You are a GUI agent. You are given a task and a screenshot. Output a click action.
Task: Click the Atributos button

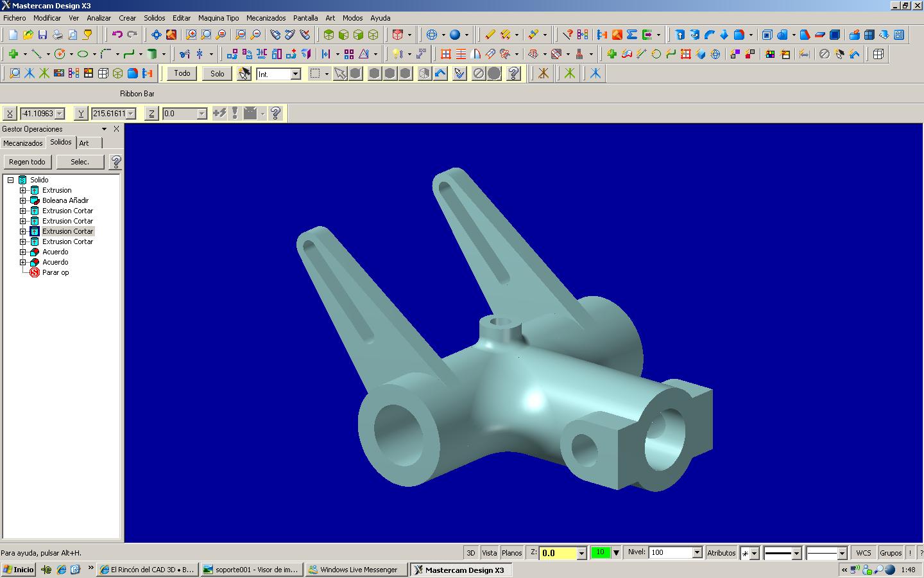(x=721, y=552)
